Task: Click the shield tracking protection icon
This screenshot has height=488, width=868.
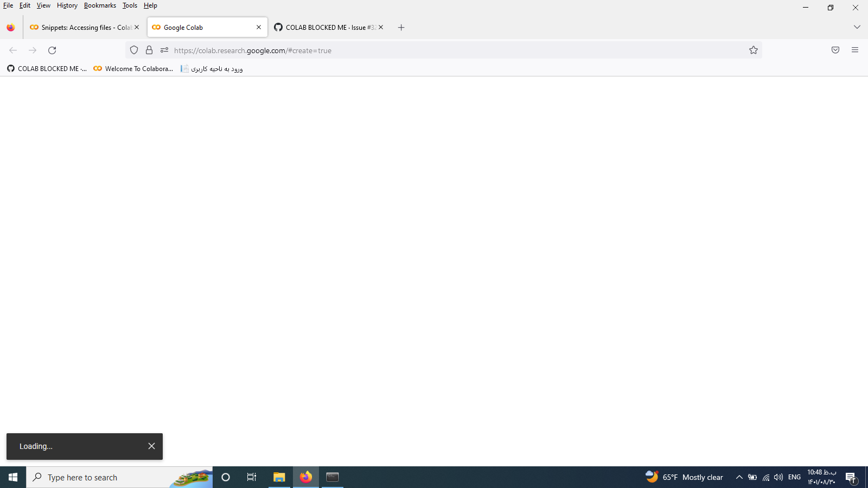Action: 134,50
